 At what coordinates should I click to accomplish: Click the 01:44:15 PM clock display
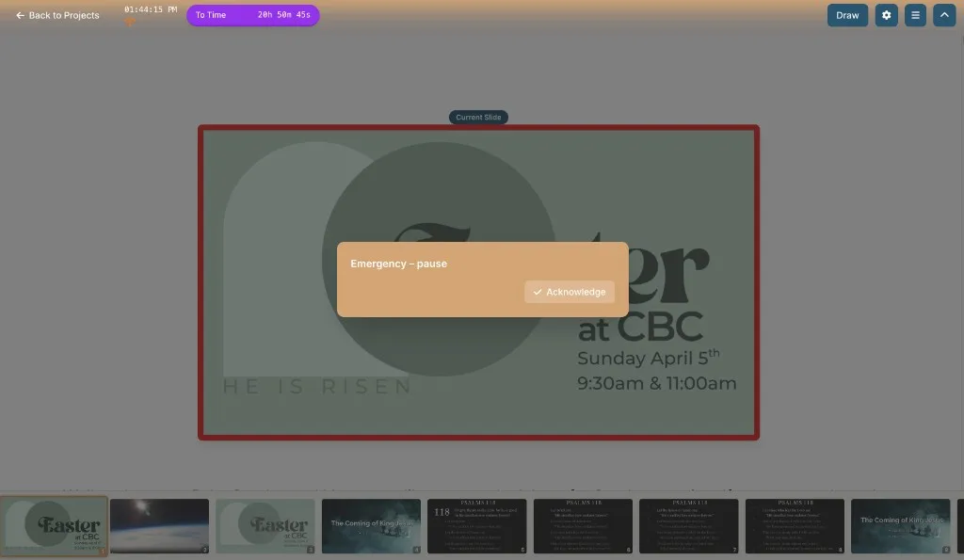click(x=151, y=9)
